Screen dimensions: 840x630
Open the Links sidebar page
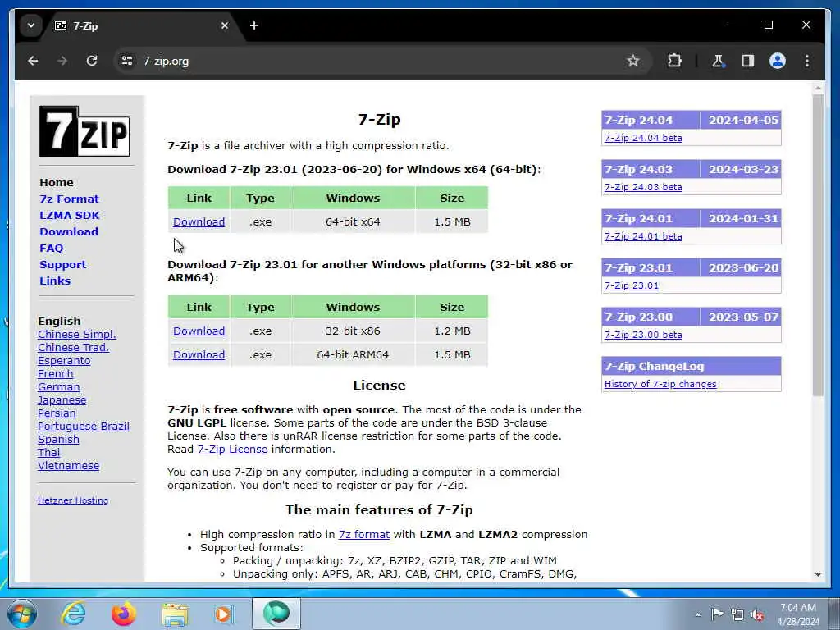click(55, 281)
